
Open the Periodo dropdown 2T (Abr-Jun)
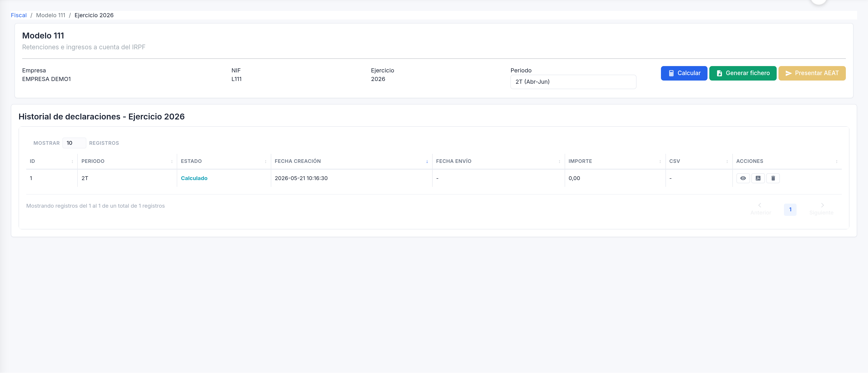click(x=573, y=82)
